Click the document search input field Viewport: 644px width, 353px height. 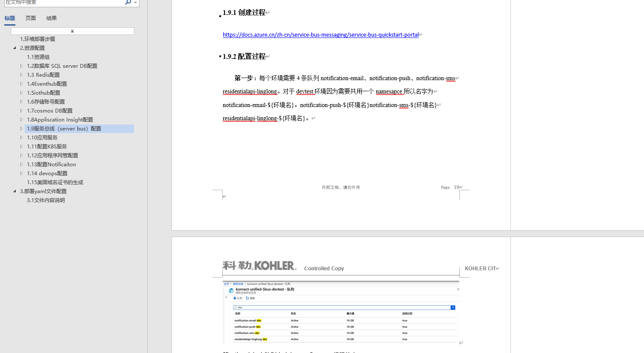tap(64, 2)
